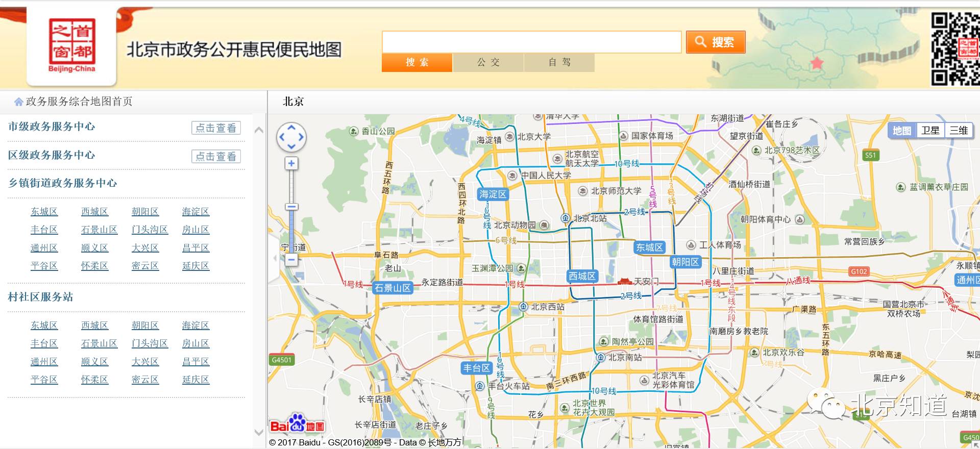Click the 北京798艺术区 marker icon
This screenshot has width=980, height=449.
point(756,150)
